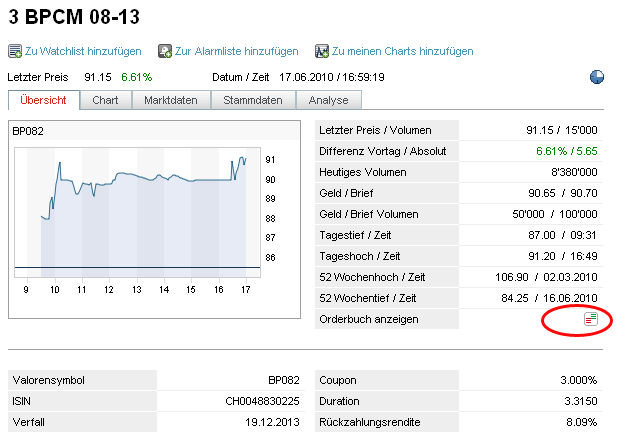The height and width of the screenshot is (444, 618).
Task: Go to the Stammdaten tab
Action: point(254,100)
